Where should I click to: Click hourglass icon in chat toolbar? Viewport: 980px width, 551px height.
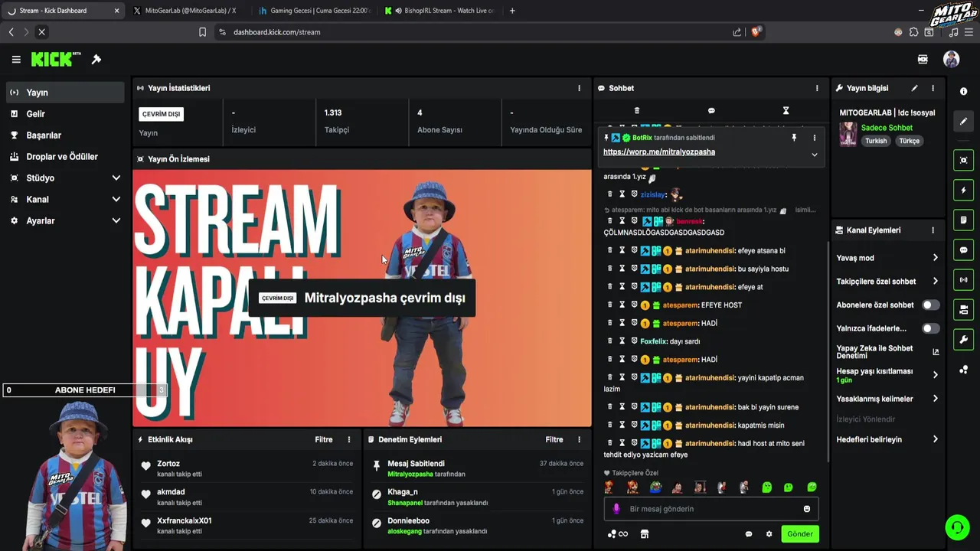click(x=786, y=111)
